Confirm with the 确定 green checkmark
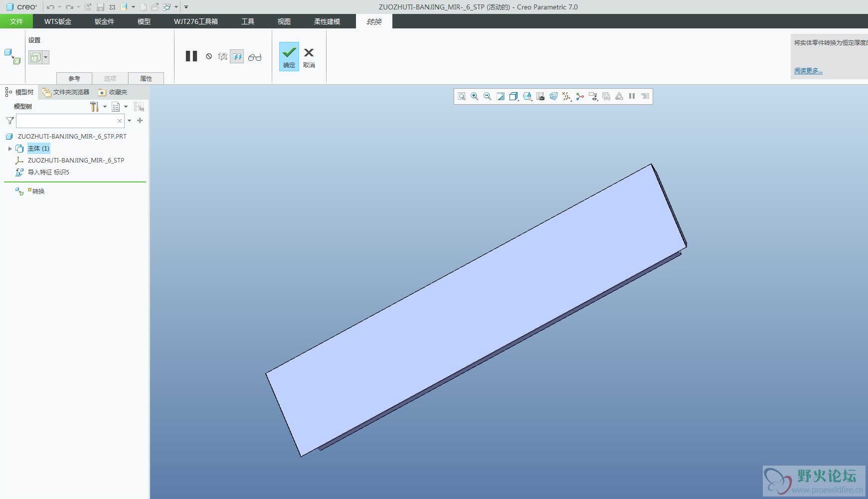The width and height of the screenshot is (868, 499). pos(289,56)
